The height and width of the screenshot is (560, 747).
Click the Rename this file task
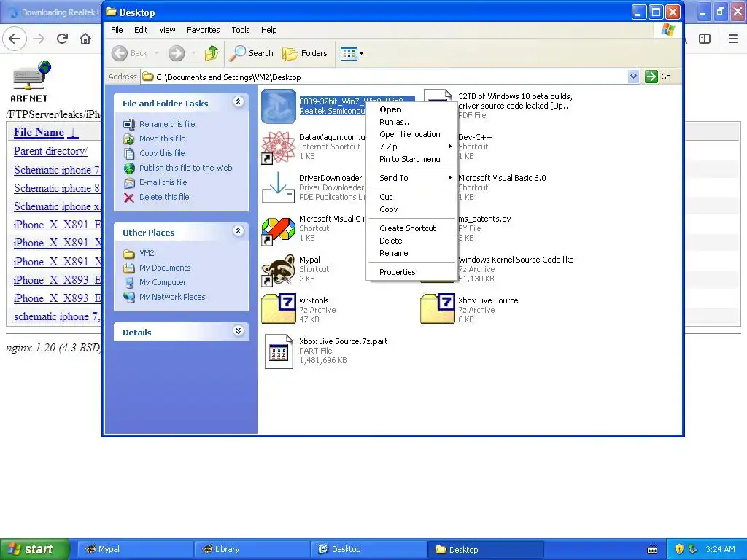(x=167, y=124)
